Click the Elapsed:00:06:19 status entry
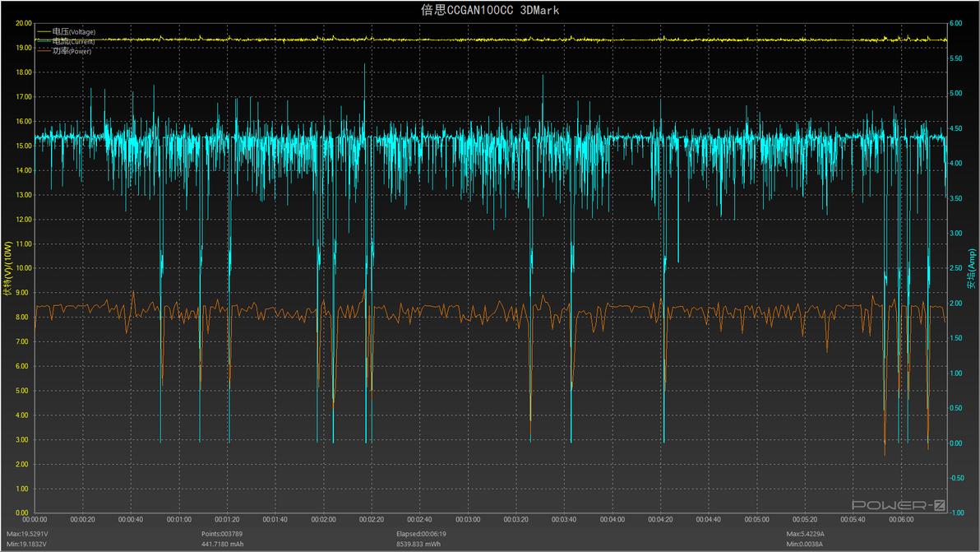Screen dimensions: 980x552 pos(421,534)
